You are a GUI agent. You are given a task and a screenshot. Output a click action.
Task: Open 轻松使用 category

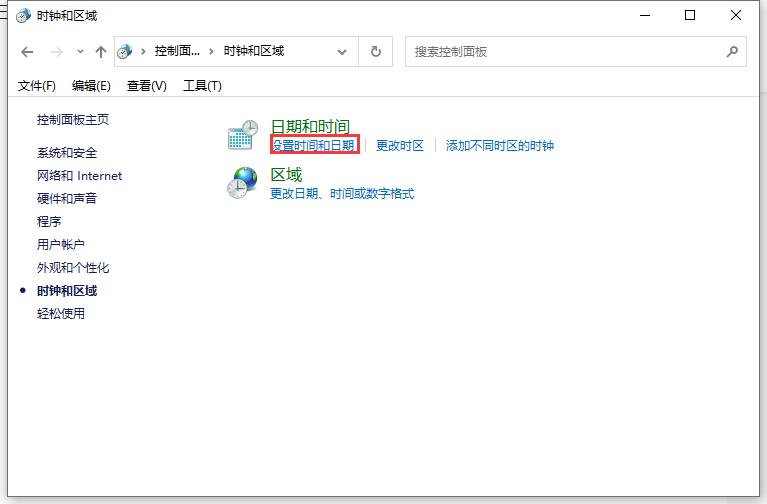tap(61, 314)
